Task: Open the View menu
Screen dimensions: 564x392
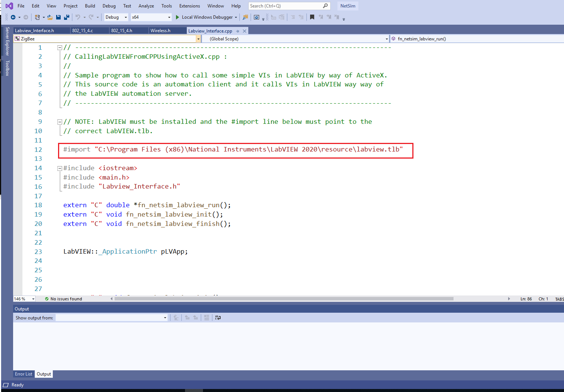Action: (51, 6)
